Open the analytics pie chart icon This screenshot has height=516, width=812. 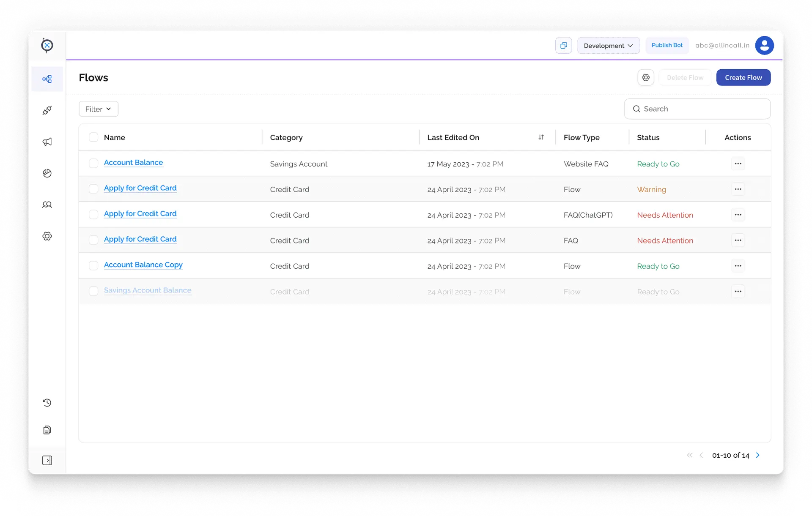pyautogui.click(x=47, y=173)
